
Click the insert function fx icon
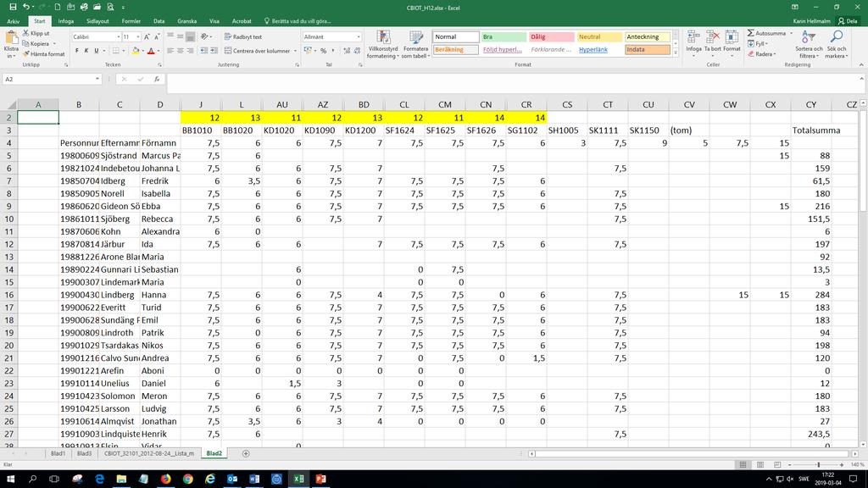click(157, 79)
